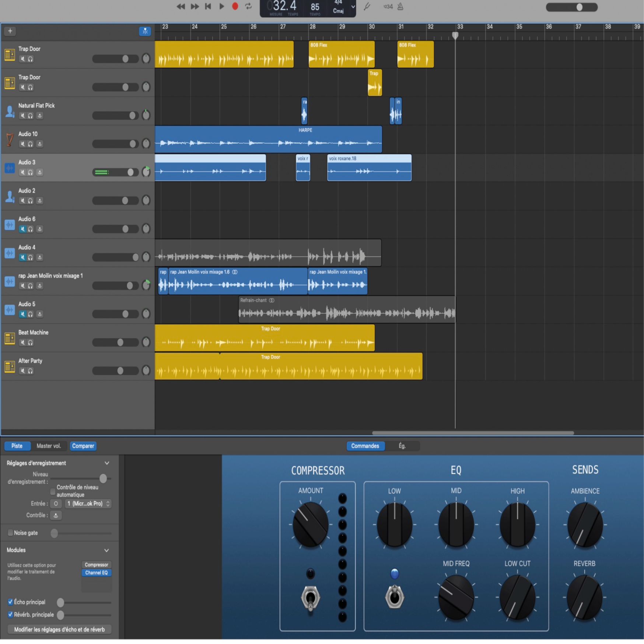Uncheck the Révérb. principale checkbox

coord(11,615)
